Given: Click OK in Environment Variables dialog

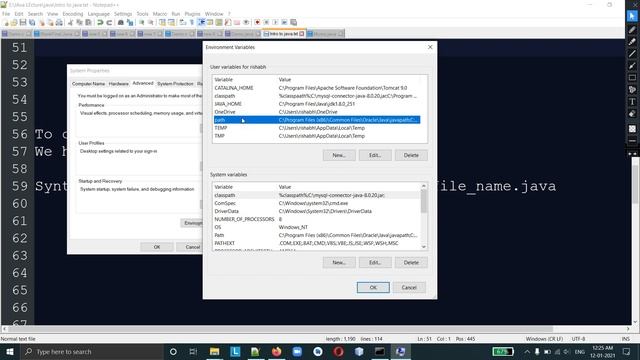Looking at the screenshot, I should [373, 287].
